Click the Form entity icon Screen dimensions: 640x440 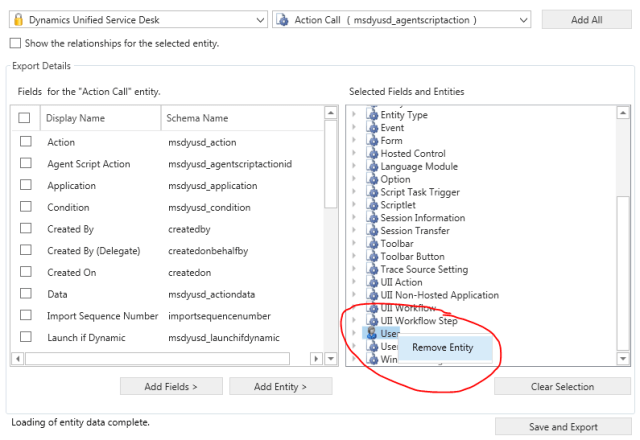tap(372, 141)
